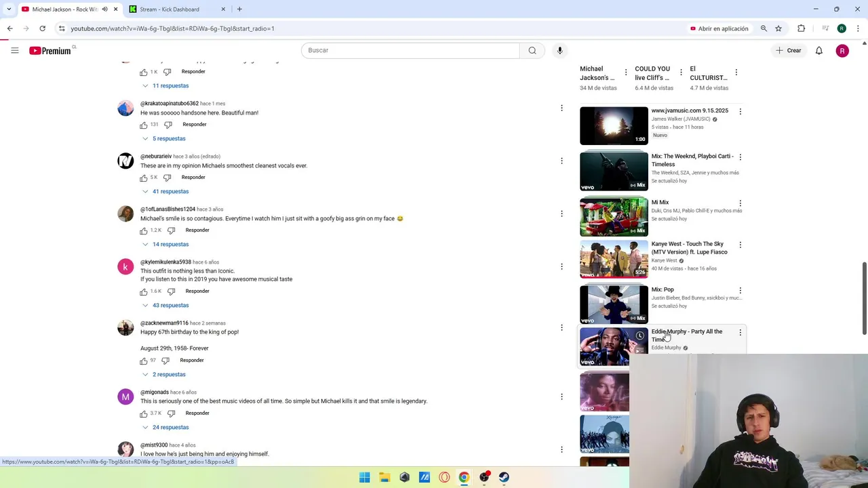The width and height of the screenshot is (868, 488).
Task: Open options for Mi Mix playlist
Action: coord(740,203)
